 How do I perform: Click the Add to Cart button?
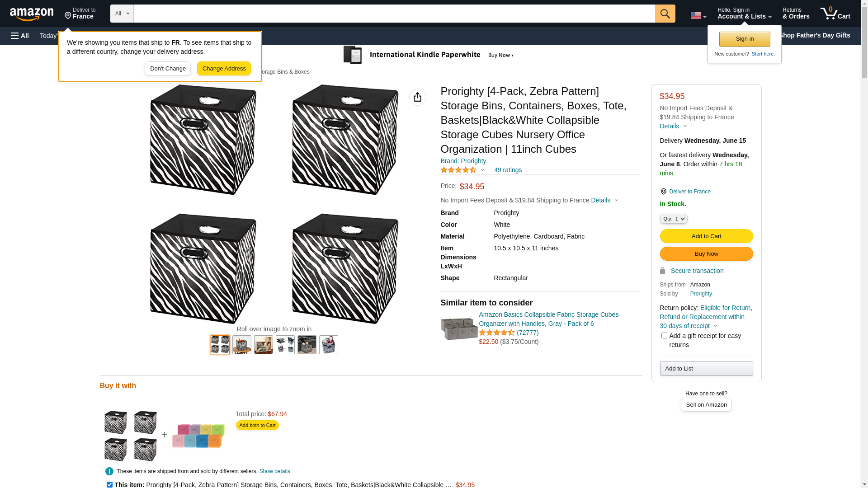point(706,236)
